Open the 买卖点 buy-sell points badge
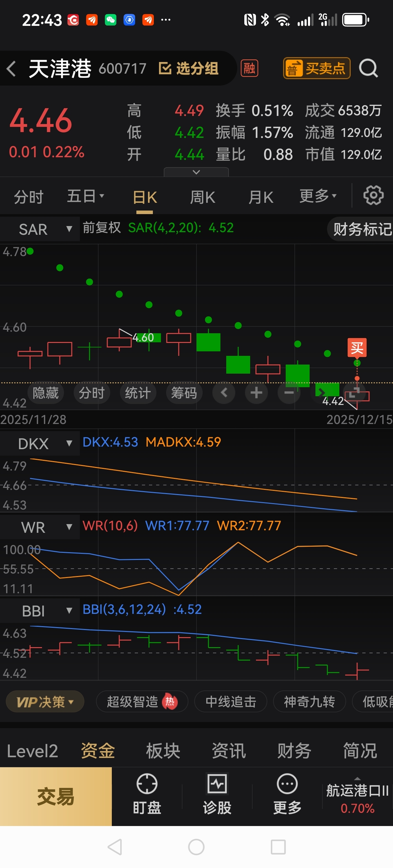Screen dimensions: 393x868 click(316, 68)
